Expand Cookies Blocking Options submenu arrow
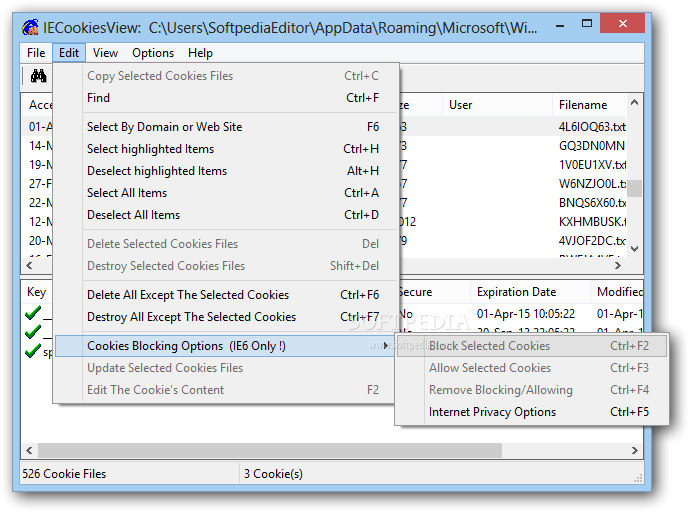The image size is (690, 512). pyautogui.click(x=386, y=346)
